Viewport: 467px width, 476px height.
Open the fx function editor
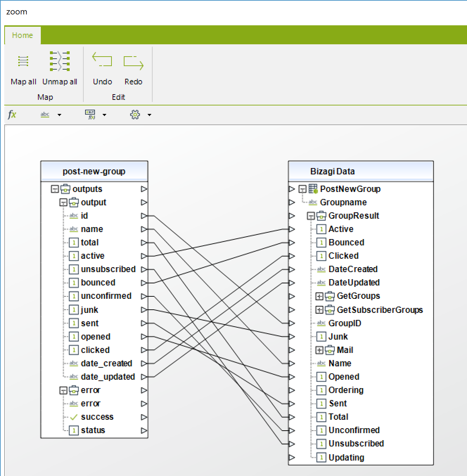12,115
